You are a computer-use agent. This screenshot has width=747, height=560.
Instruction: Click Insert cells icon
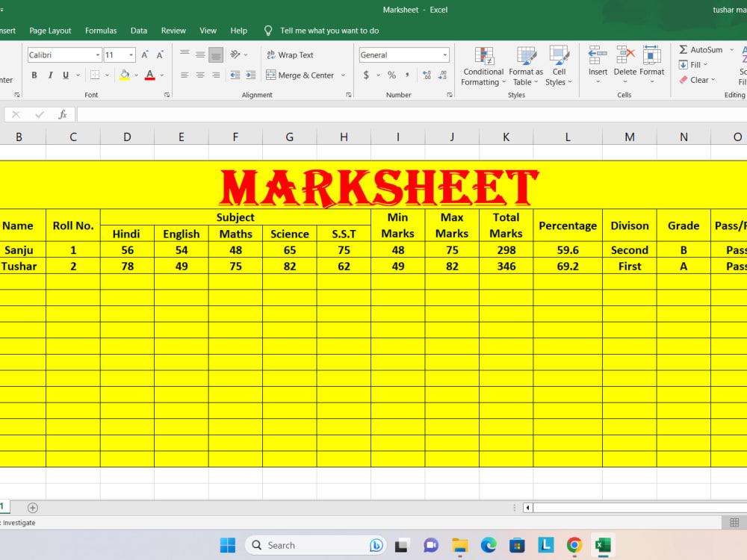[598, 56]
